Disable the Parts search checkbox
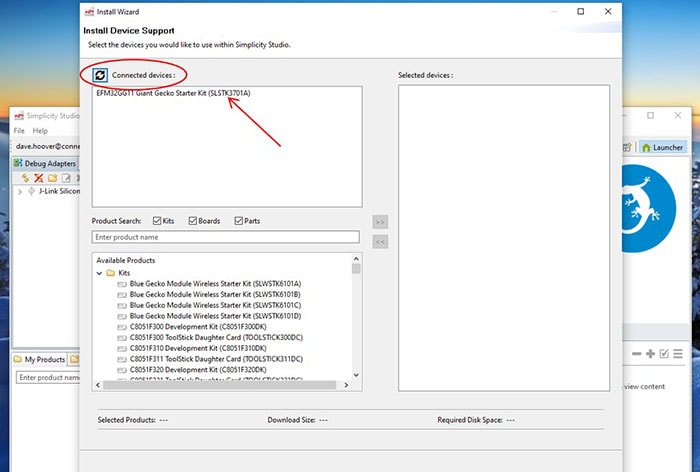Image resolution: width=700 pixels, height=472 pixels. [238, 221]
